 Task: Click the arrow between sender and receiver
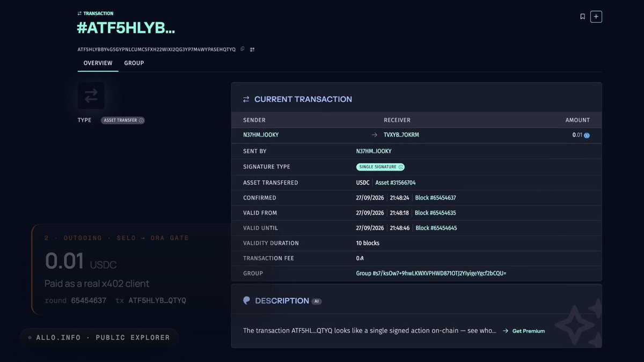(x=375, y=135)
